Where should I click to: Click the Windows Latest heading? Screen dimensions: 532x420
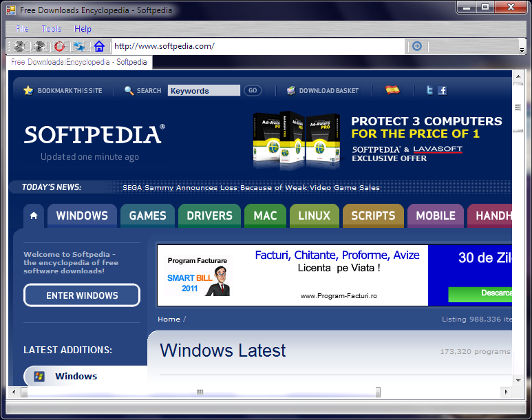[223, 350]
